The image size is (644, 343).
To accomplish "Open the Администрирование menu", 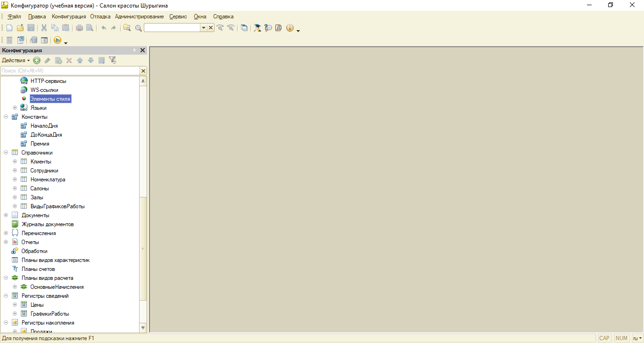I will [x=140, y=16].
